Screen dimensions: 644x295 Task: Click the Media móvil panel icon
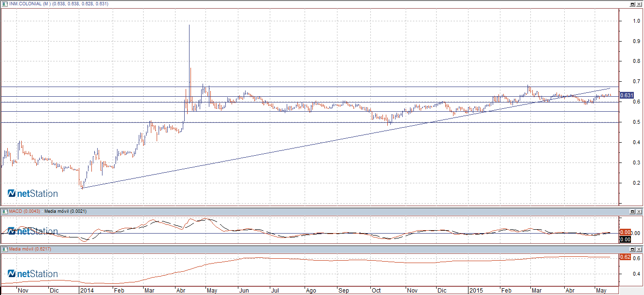4,249
